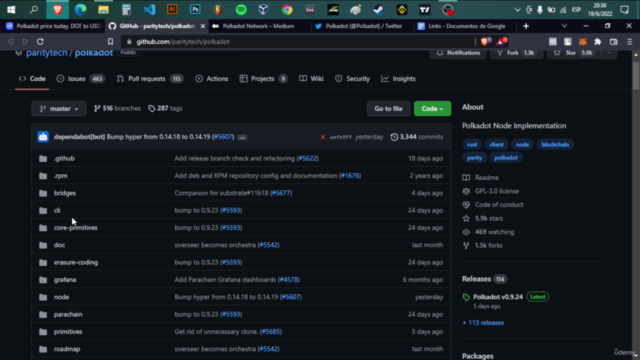Screen dimensions: 640x360
Task: Bookmark this page icon
Action: point(110,42)
